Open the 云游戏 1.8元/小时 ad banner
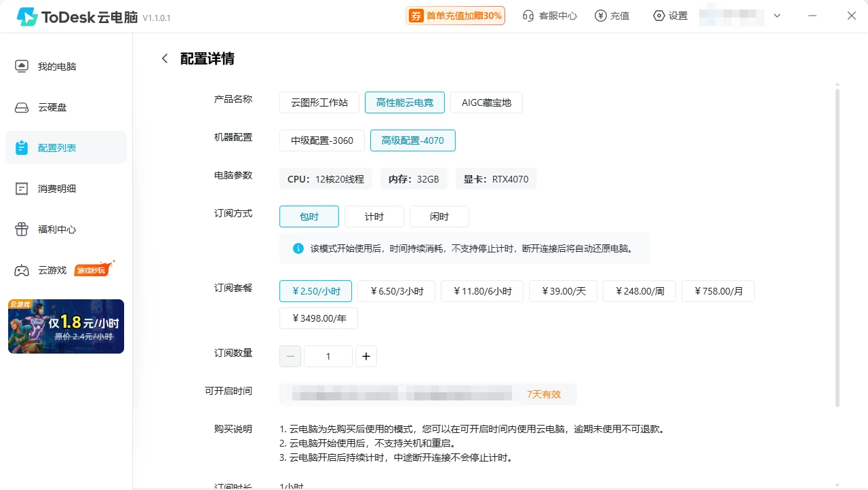Screen dimensions: 868x490 click(66, 326)
